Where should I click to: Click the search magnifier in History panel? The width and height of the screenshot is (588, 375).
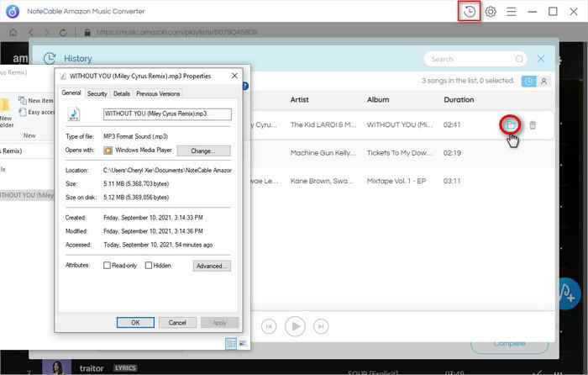[x=519, y=59]
